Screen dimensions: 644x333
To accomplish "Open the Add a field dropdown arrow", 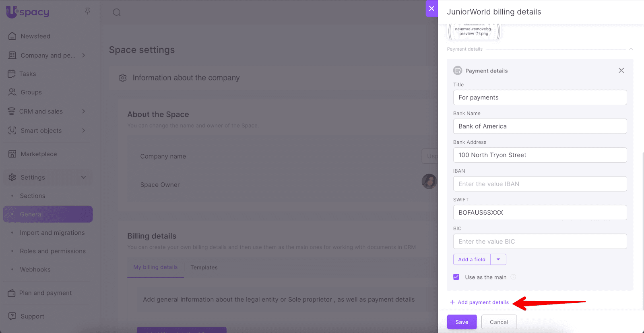I will [x=498, y=259].
